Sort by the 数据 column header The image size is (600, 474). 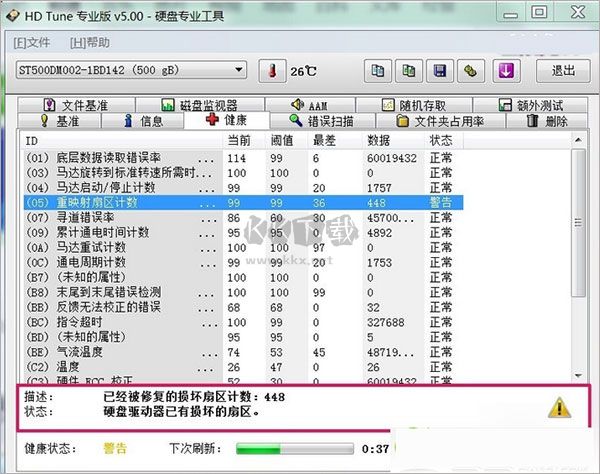point(393,141)
